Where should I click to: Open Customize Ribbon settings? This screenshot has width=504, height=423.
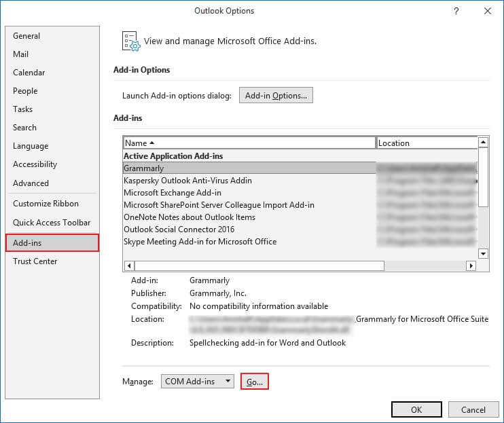pyautogui.click(x=52, y=204)
